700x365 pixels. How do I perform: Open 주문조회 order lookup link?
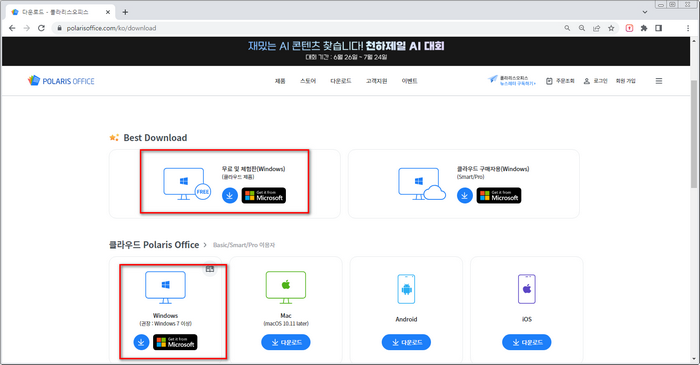[x=560, y=81]
